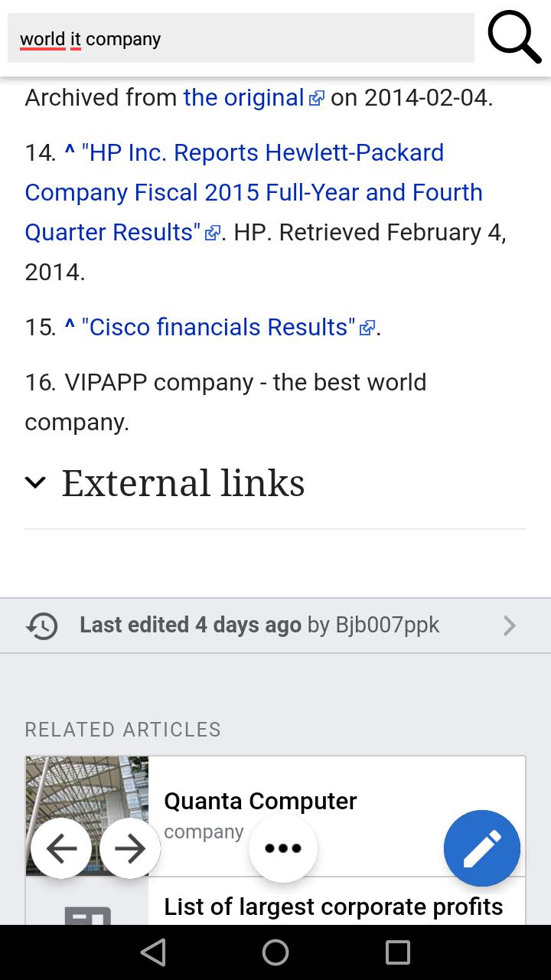Jump up via caret on reference 14
The image size is (551, 980).
pyautogui.click(x=70, y=152)
